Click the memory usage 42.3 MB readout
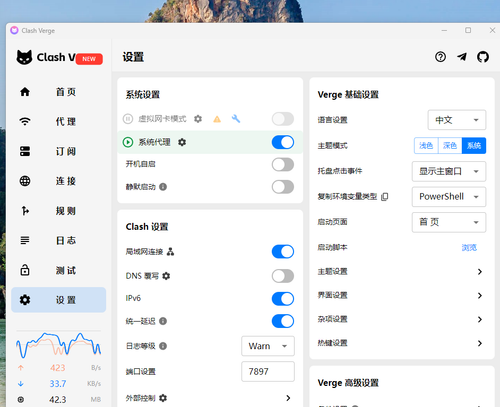This screenshot has height=407, width=500. (59, 399)
